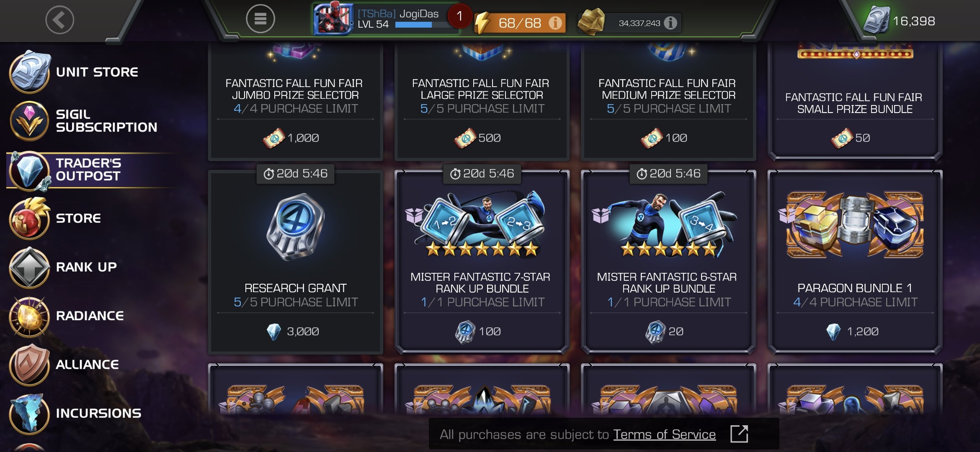Open the units balance icon

click(876, 20)
